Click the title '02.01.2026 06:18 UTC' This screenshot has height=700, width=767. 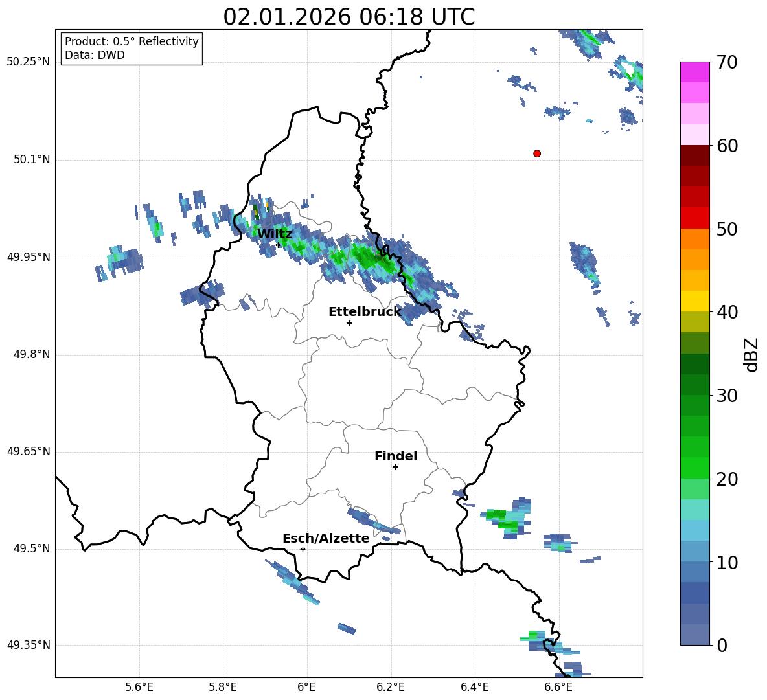[349, 17]
